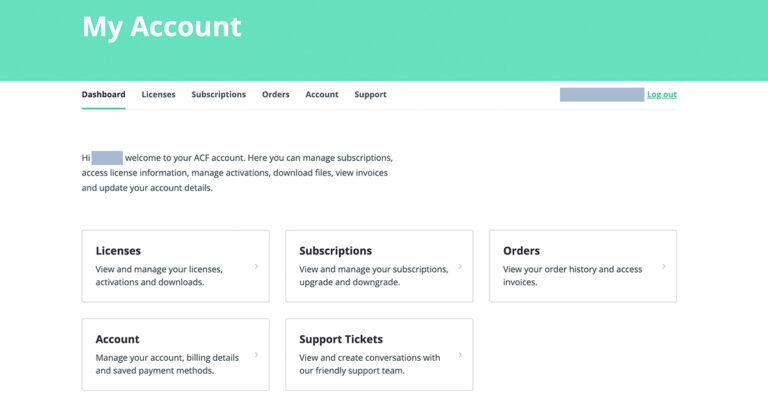Select the Orders tab in navigation

click(275, 95)
